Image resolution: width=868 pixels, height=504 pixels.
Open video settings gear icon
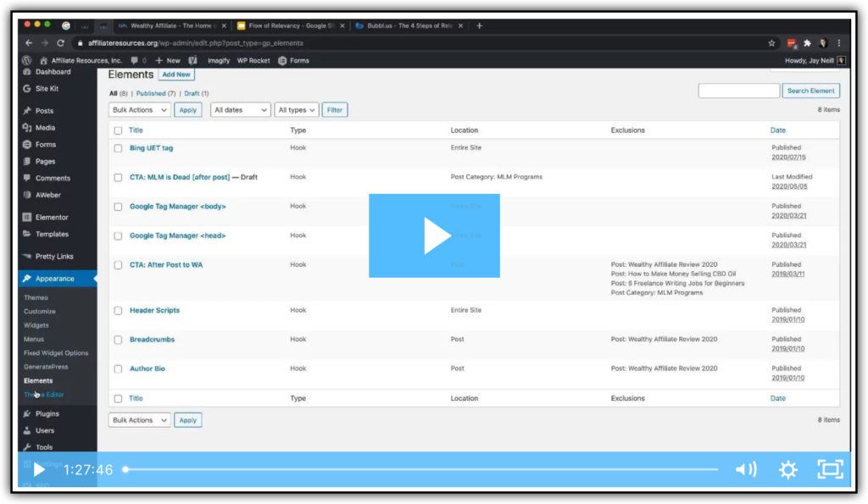(787, 470)
